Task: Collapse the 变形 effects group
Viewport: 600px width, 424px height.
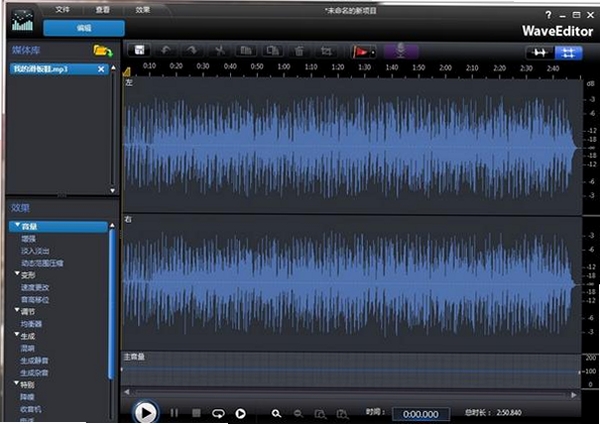Action: (x=17, y=274)
